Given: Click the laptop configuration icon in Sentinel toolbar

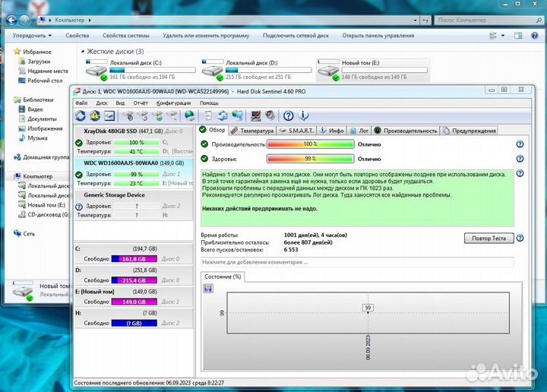Looking at the screenshot, I should [x=255, y=115].
